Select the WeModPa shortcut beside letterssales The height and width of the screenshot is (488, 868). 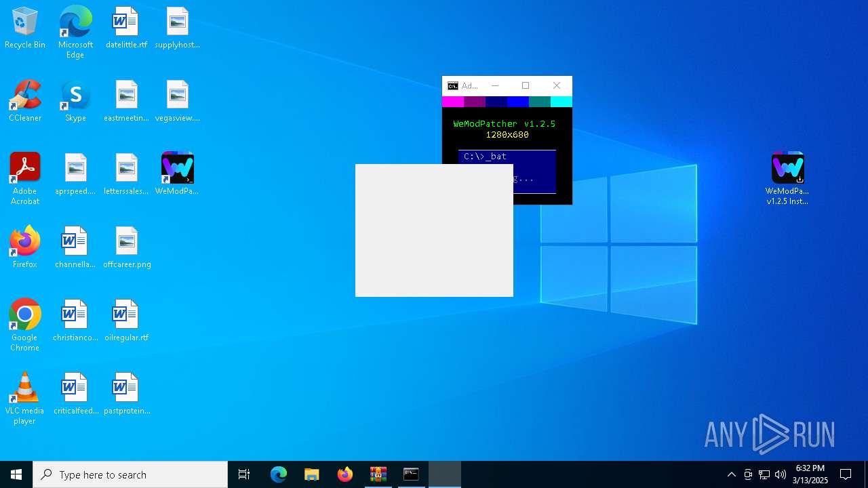click(177, 175)
